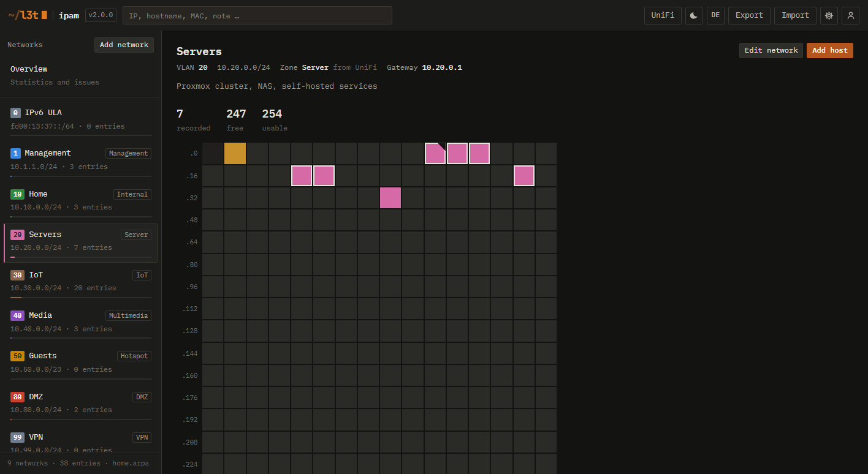Select the IPv6 ULA network

coord(80,120)
